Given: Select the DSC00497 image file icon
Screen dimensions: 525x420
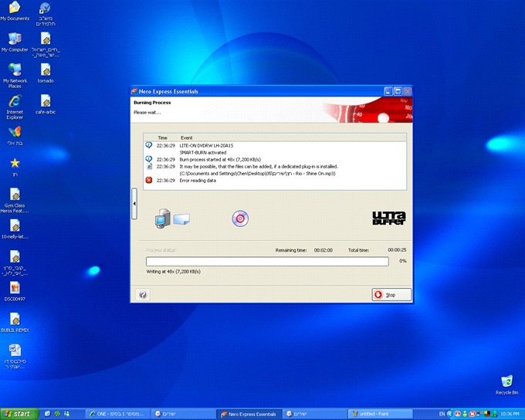Looking at the screenshot, I should 15,289.
